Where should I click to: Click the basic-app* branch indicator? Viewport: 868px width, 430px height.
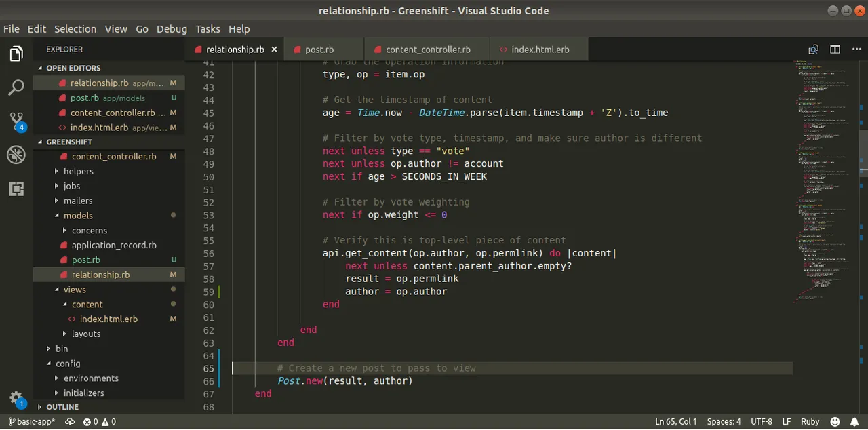(32, 422)
